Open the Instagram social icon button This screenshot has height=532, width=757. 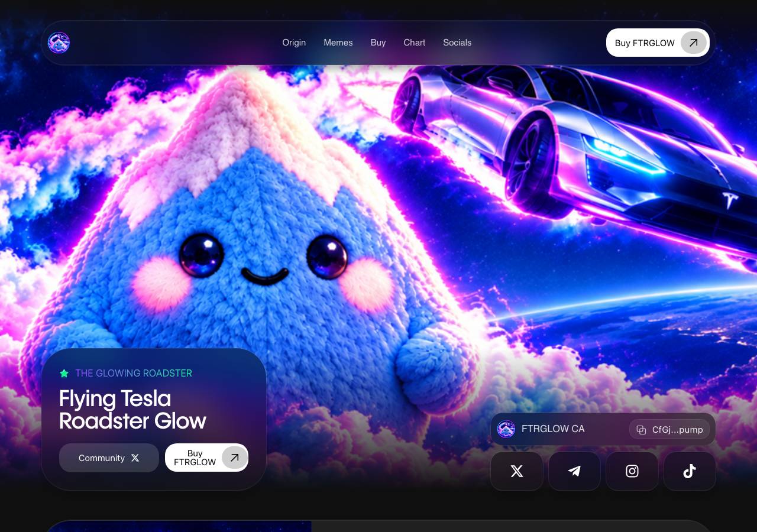tap(632, 471)
